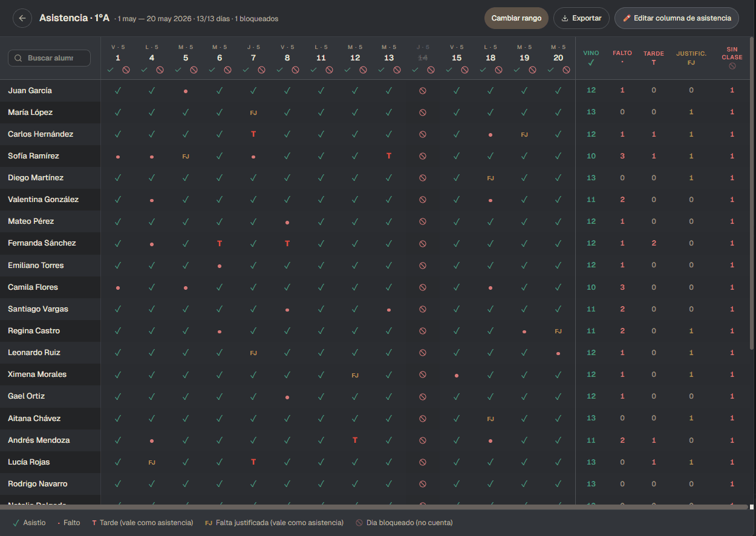This screenshot has width=756, height=536.
Task: Go back with the arrow button
Action: click(x=22, y=18)
